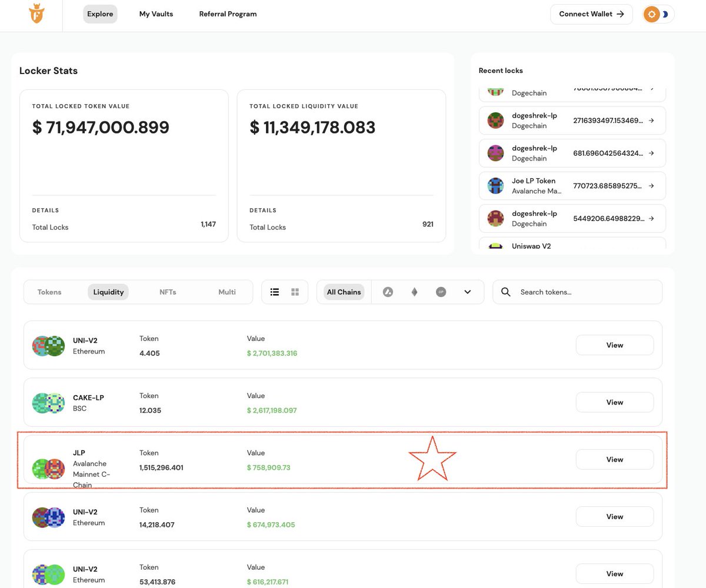The width and height of the screenshot is (706, 588).
Task: Open the arrow for Joe LP Token lock
Action: [651, 186]
